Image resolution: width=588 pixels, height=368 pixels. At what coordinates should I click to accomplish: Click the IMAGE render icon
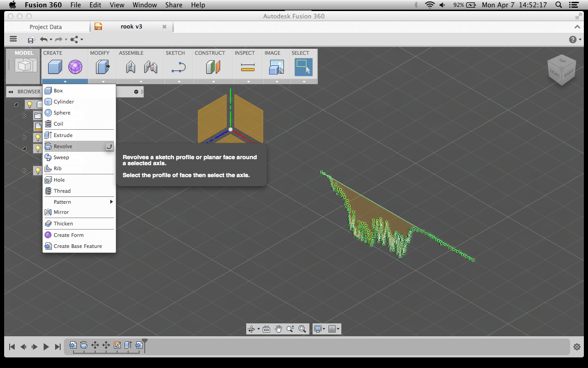277,67
